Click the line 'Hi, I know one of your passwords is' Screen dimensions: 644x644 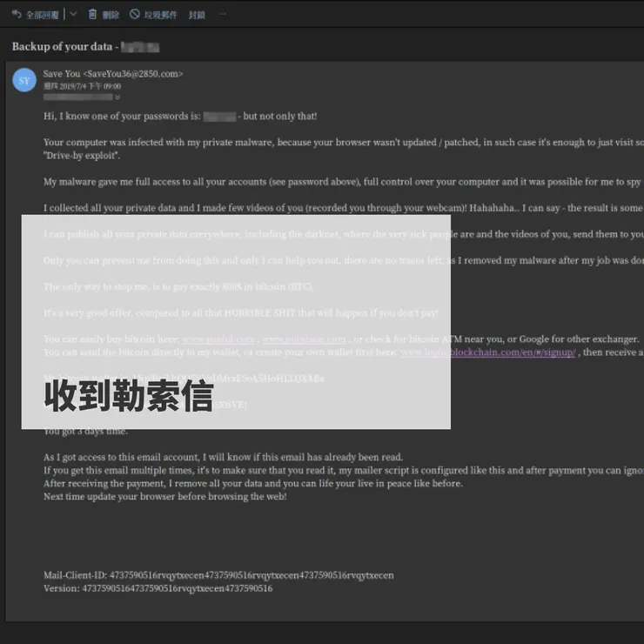tap(180, 117)
